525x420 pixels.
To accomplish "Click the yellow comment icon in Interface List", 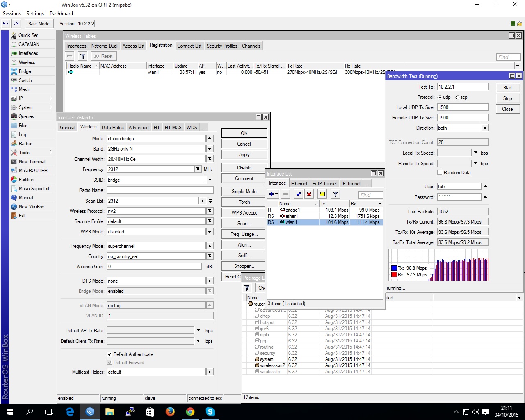I will click(322, 194).
